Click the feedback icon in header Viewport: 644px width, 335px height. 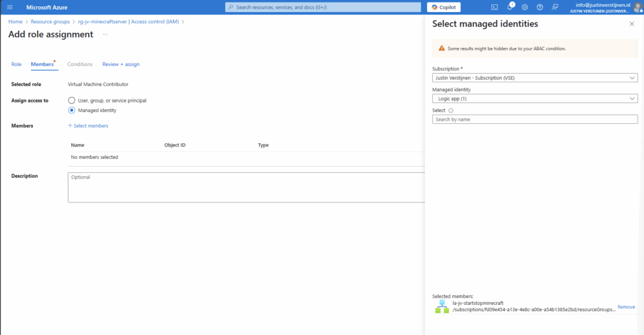pyautogui.click(x=555, y=7)
